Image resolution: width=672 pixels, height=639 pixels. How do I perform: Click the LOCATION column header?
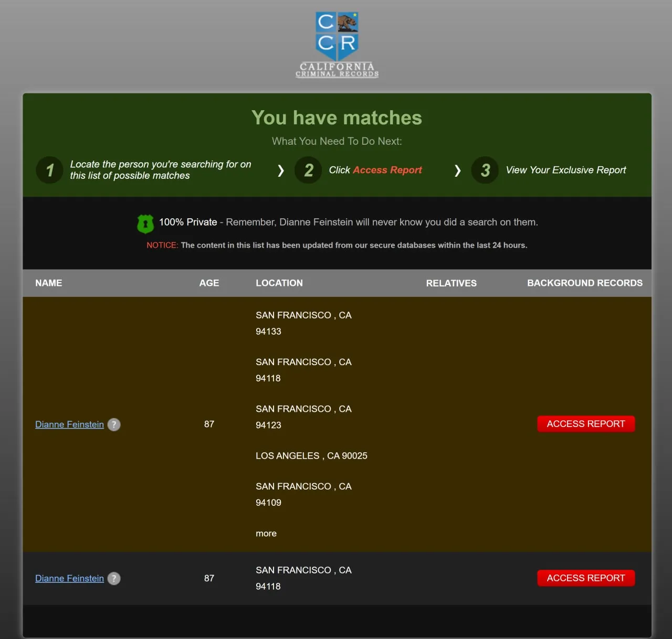tap(279, 283)
